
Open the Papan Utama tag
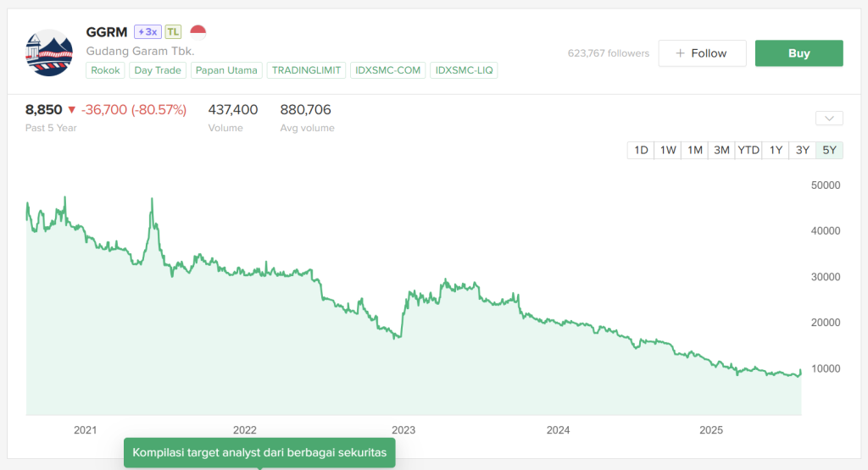[226, 70]
